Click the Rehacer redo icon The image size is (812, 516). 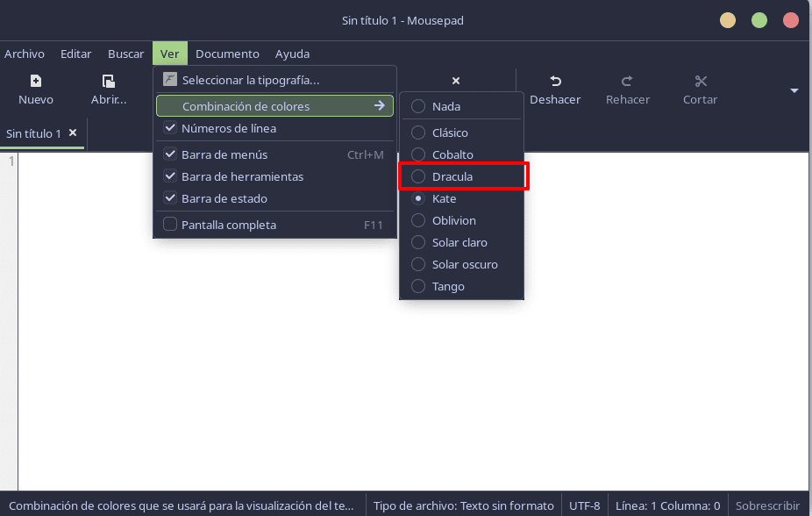pyautogui.click(x=627, y=81)
